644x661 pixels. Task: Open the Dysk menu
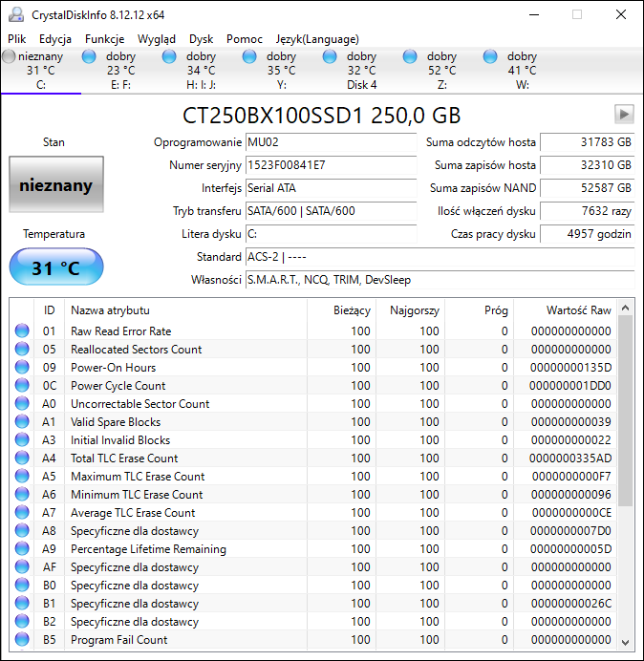coord(201,39)
